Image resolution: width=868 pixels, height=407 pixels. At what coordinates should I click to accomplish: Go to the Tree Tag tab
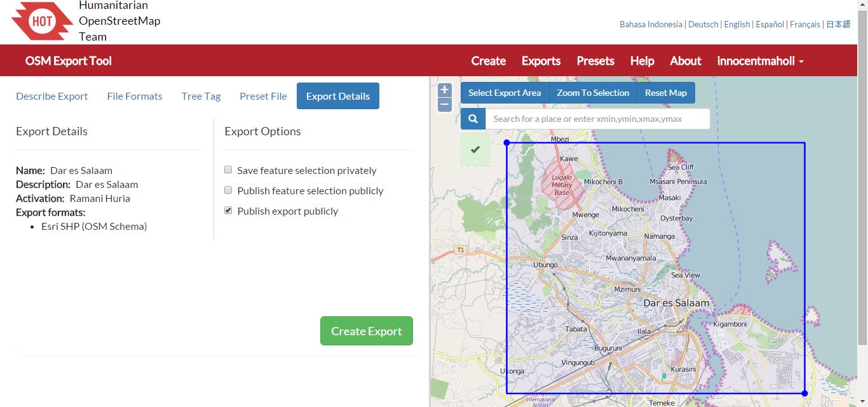[x=201, y=96]
